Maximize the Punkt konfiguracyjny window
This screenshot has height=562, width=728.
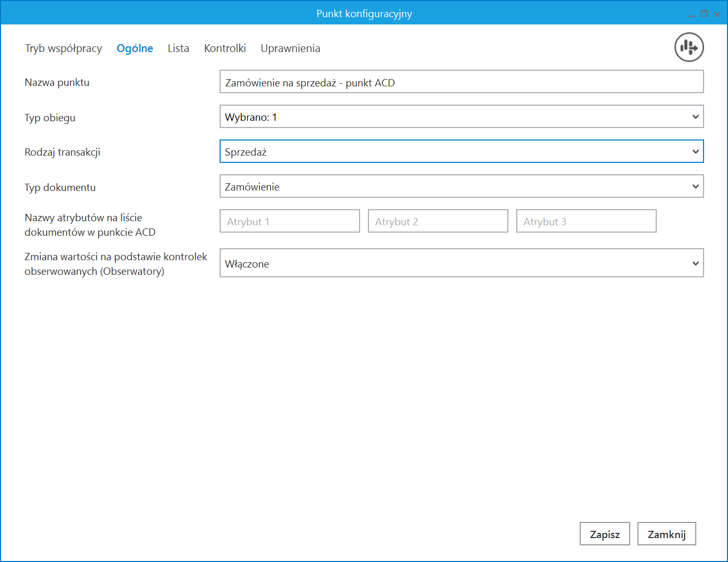coord(704,14)
